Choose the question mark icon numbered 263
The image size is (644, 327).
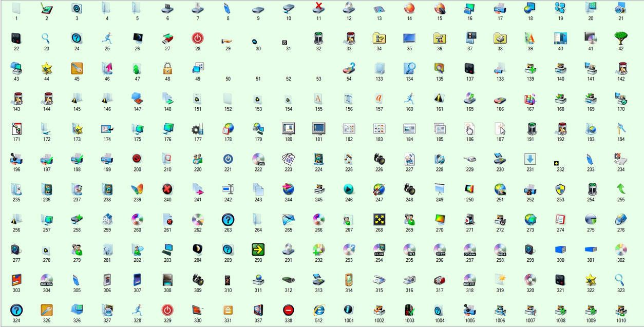[228, 220]
